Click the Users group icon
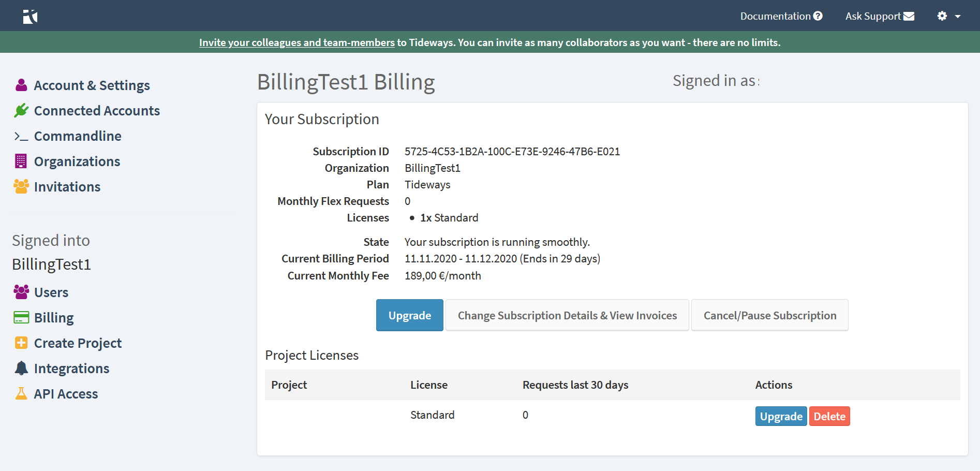The image size is (980, 471). (21, 292)
